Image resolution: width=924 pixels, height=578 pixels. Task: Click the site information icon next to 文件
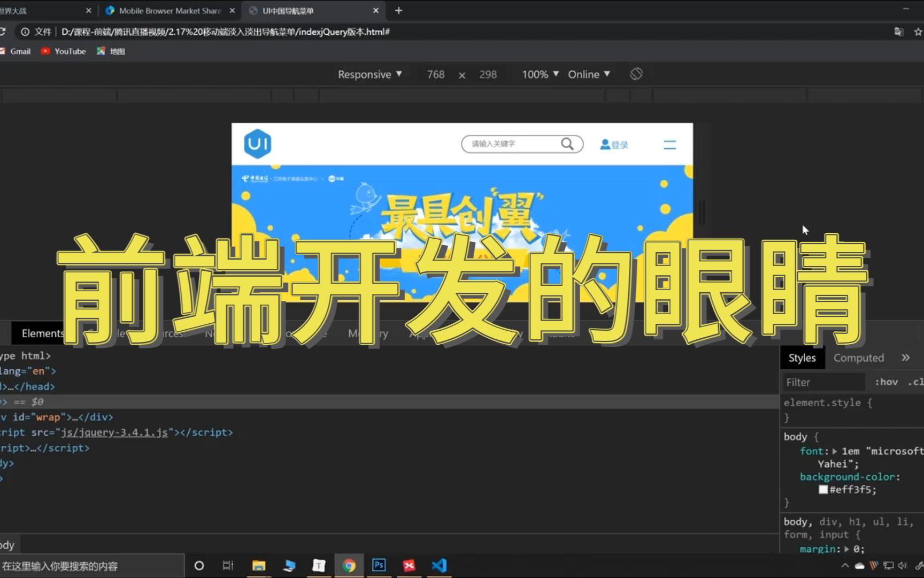(25, 32)
